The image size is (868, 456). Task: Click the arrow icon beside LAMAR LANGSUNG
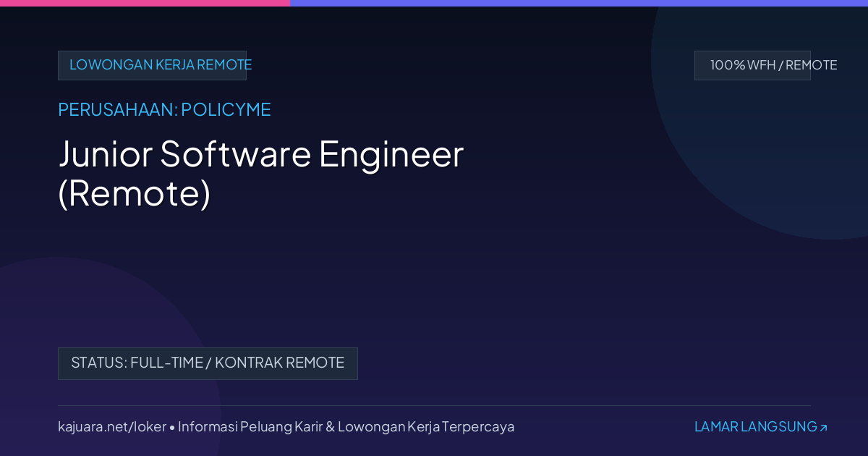point(823,428)
